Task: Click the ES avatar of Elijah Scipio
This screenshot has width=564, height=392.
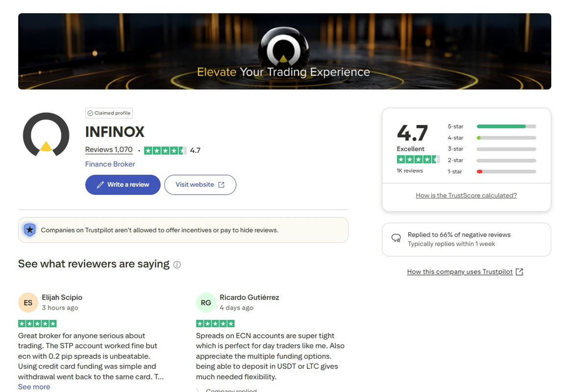Action: pos(28,302)
